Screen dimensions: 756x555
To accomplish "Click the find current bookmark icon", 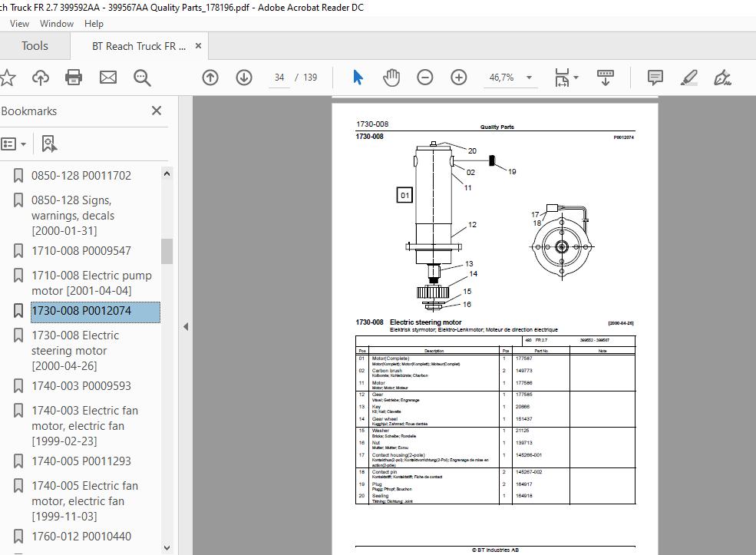I will coord(49,144).
